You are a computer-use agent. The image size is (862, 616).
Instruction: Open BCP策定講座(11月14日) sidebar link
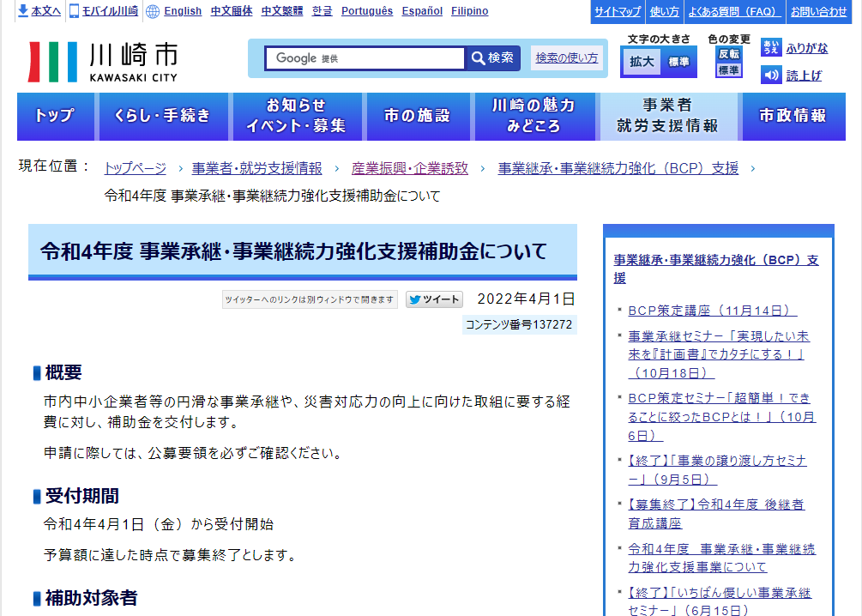point(712,311)
